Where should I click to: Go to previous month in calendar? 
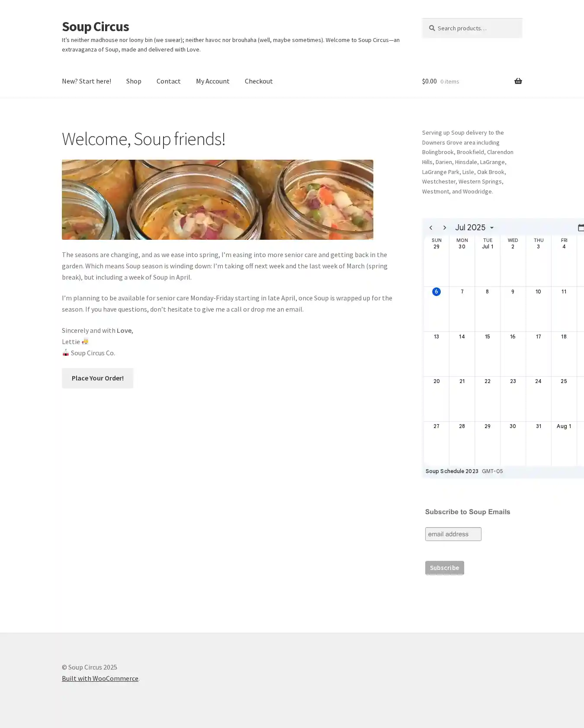point(431,228)
